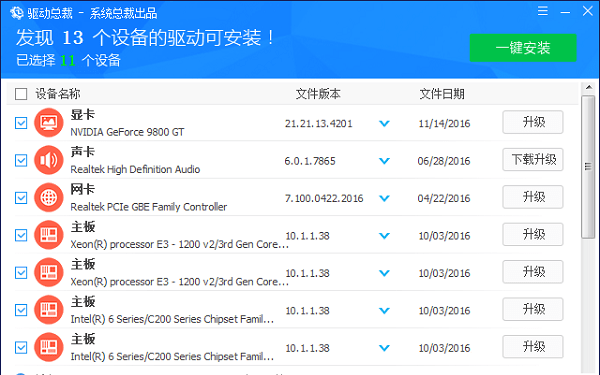
Task: Click the 网卡 network card globe icon
Action: (x=49, y=197)
